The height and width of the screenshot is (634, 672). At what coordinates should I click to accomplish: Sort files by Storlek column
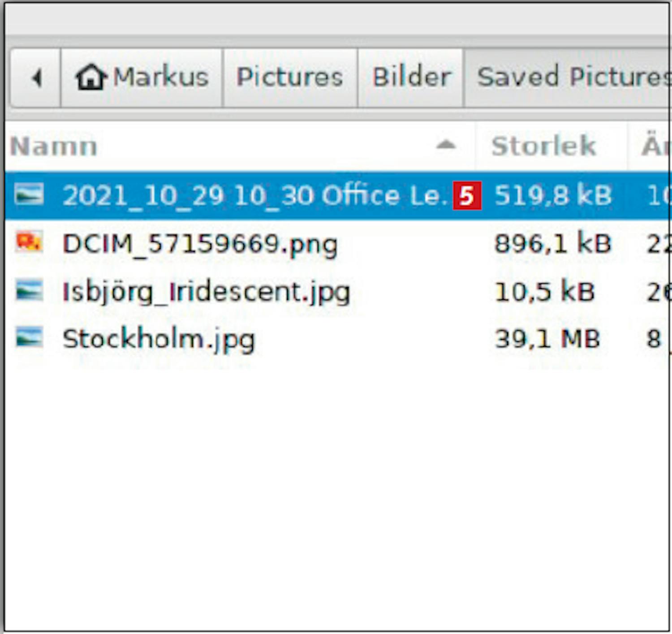pyautogui.click(x=543, y=146)
